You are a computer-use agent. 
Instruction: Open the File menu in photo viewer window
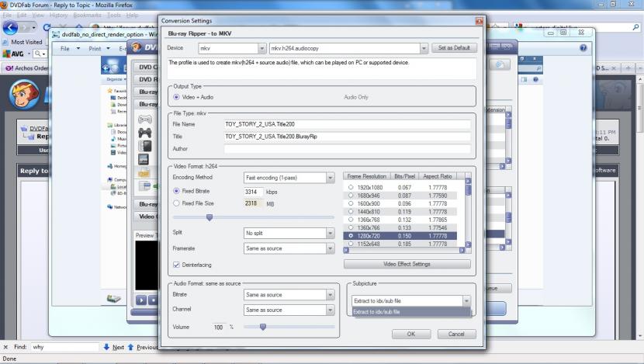pos(65,48)
